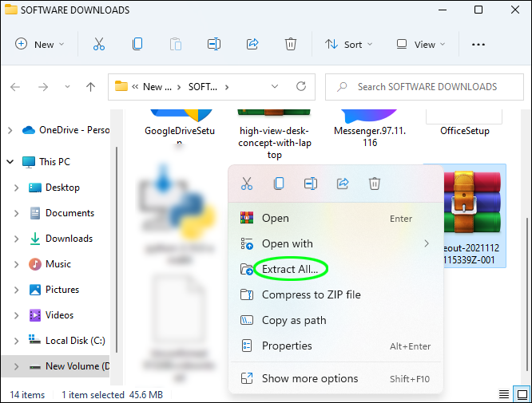Click the Cut icon in top toolbar
This screenshot has width=532, height=403.
(99, 44)
